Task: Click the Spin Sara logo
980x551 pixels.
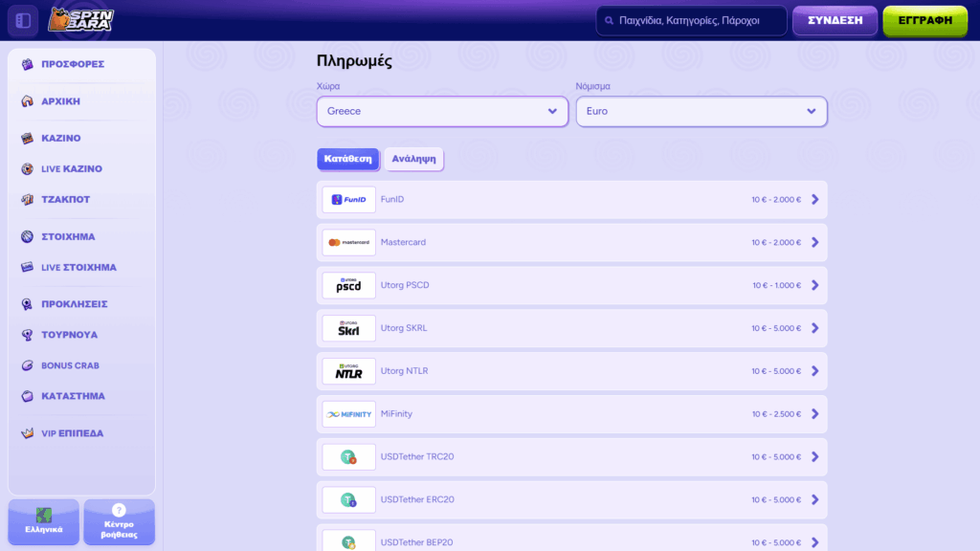Action: 80,20
